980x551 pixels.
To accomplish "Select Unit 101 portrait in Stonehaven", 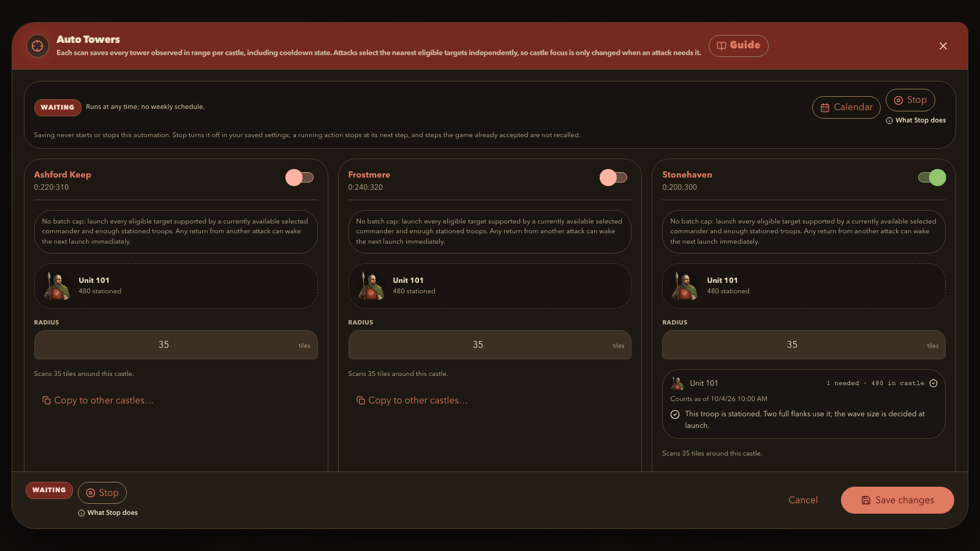I will (685, 286).
